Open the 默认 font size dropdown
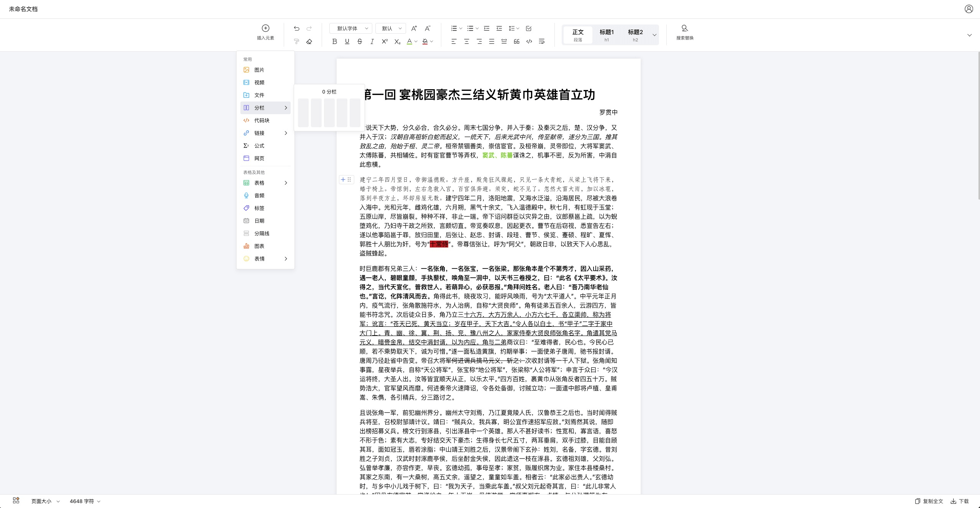Screen dimensions: 980x508 click(x=390, y=28)
